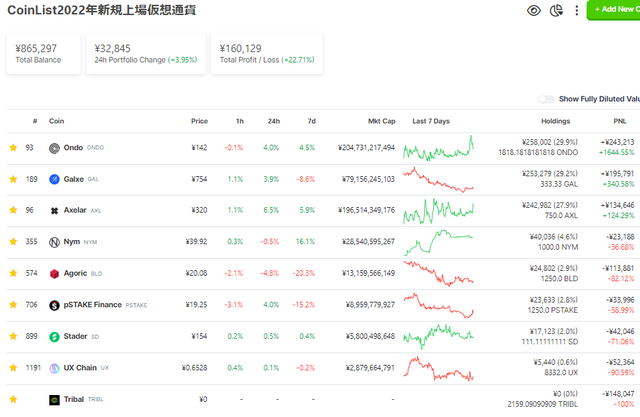Sort table by the Price column header
The width and height of the screenshot is (640, 417).
(x=199, y=121)
